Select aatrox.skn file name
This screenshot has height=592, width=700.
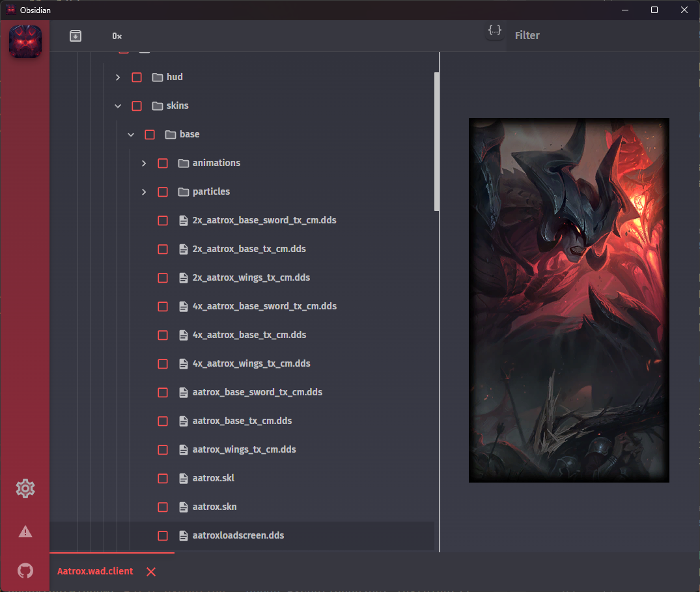(x=215, y=507)
